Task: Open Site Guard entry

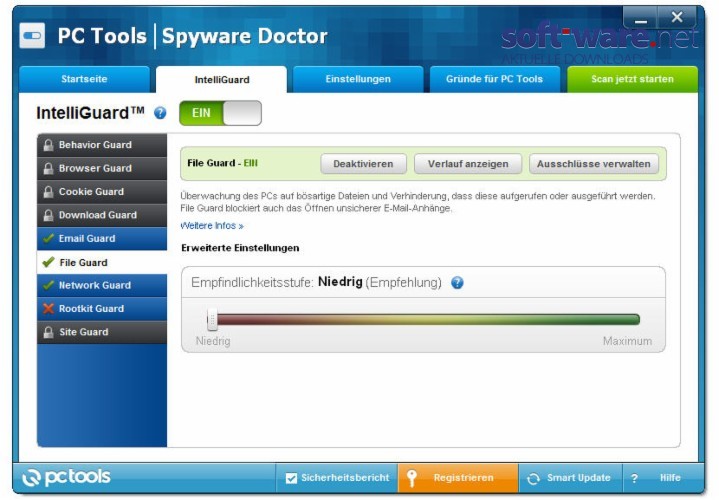Action: 102,332
